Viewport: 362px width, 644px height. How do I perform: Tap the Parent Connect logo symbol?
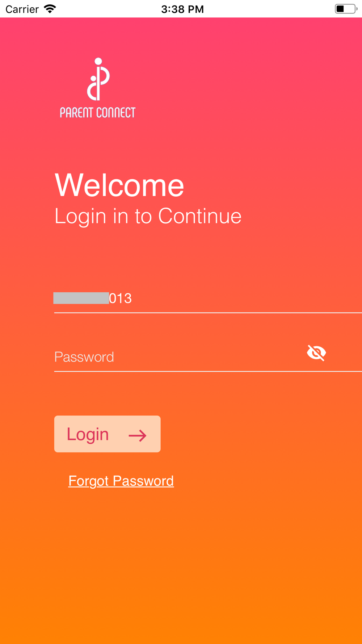(98, 79)
